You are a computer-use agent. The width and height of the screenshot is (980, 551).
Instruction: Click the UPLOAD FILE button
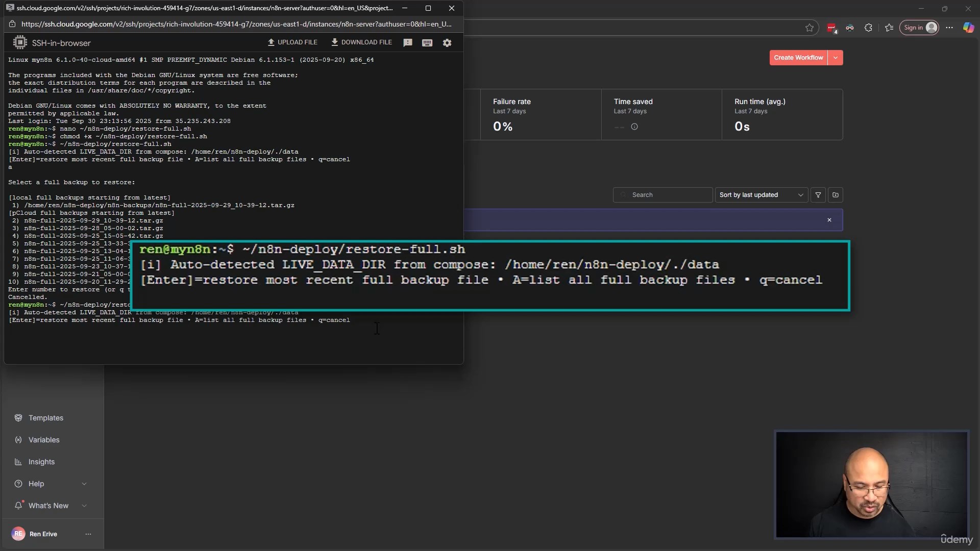[x=292, y=42]
